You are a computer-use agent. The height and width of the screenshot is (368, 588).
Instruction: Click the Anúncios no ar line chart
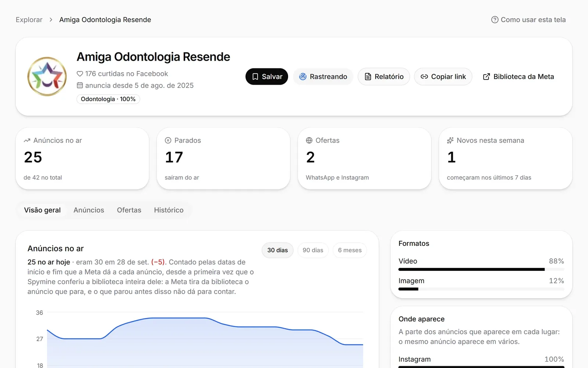(205, 340)
